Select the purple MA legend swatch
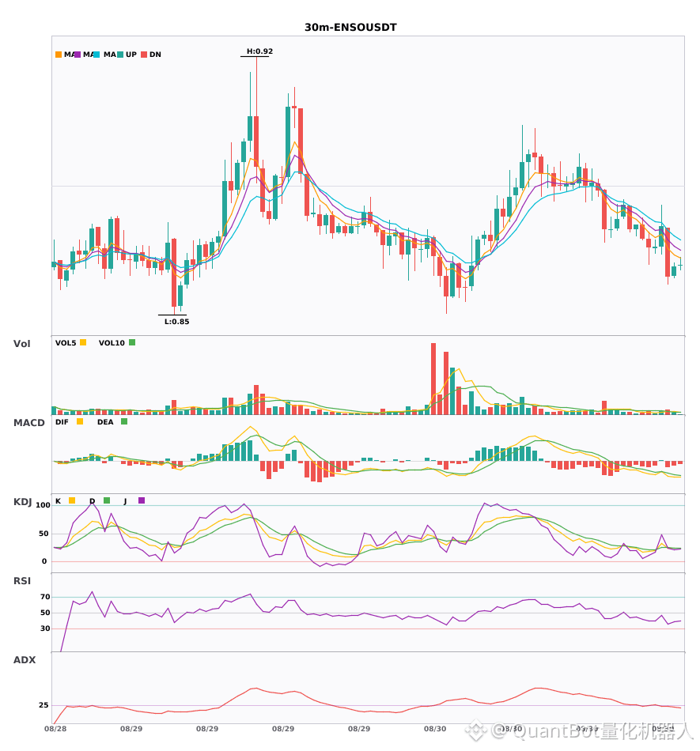This screenshot has width=700, height=751. (x=78, y=55)
